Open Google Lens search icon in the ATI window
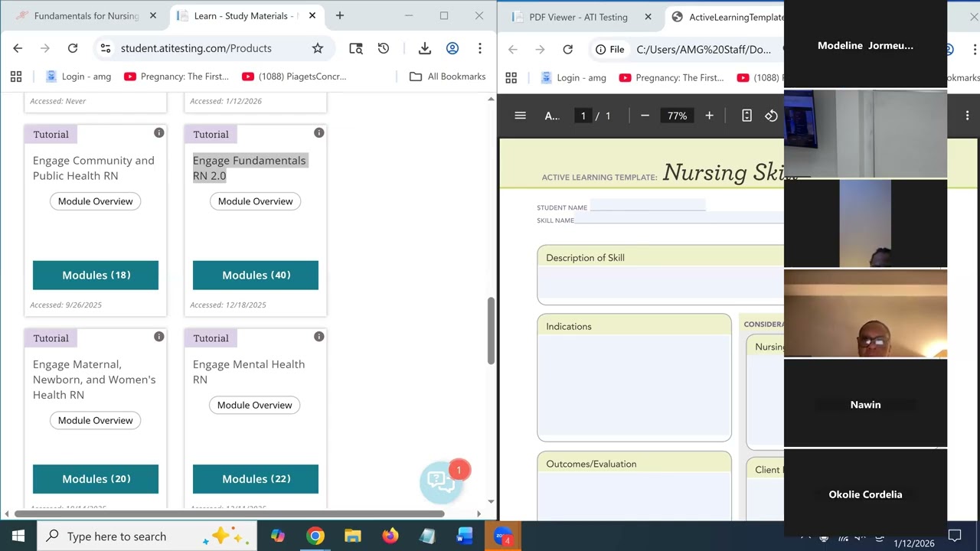Screen dimensions: 980x551 tap(356, 48)
